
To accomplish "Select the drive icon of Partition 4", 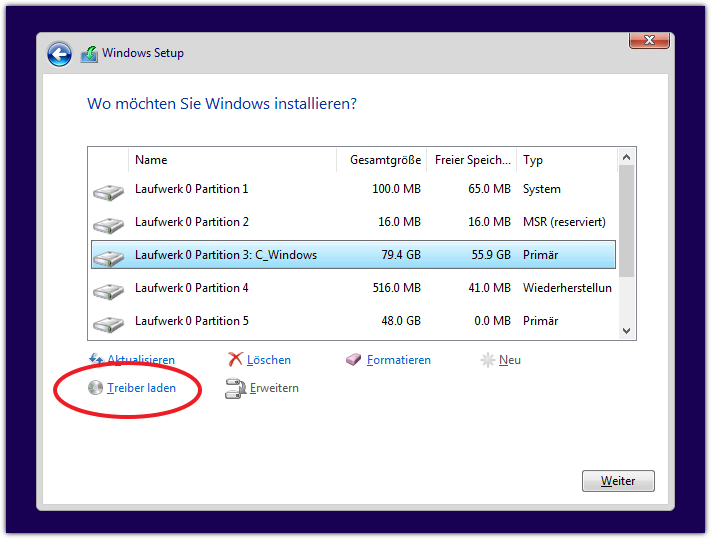I will click(108, 291).
